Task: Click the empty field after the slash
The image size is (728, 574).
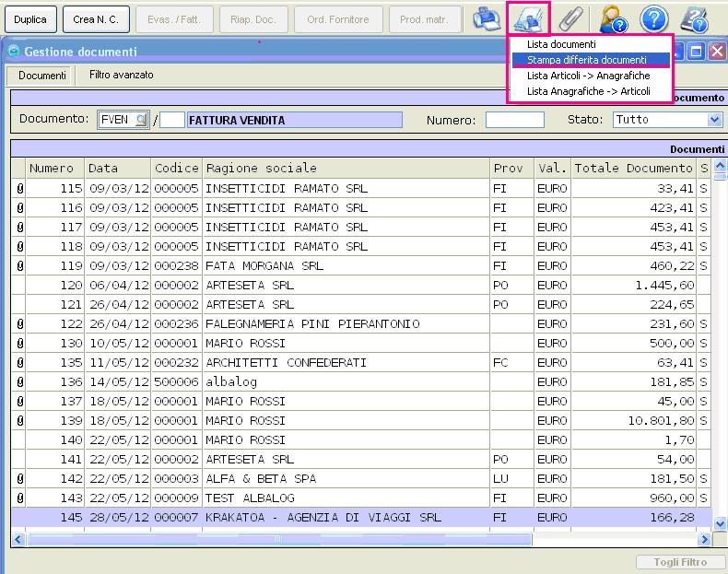Action: [172, 120]
